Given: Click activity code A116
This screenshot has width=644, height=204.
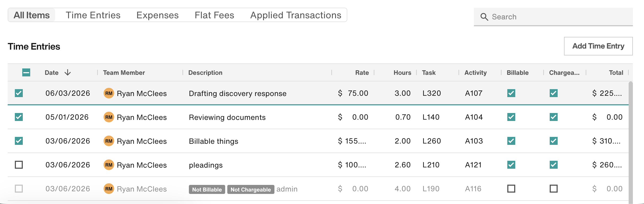Looking at the screenshot, I should tap(473, 189).
